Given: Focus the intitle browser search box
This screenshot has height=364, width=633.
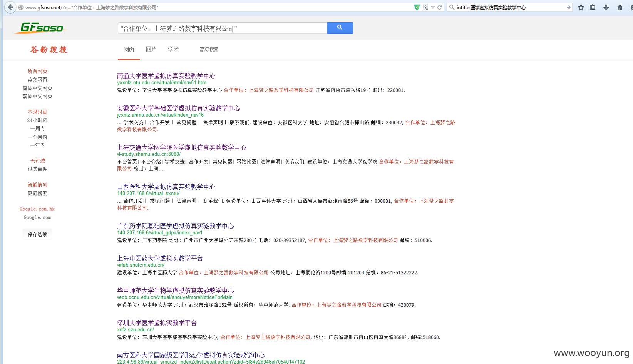Looking at the screenshot, I should coord(510,7).
